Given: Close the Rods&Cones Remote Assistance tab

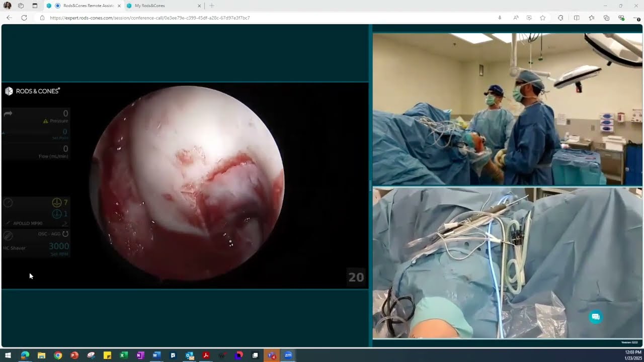Looking at the screenshot, I should pyautogui.click(x=119, y=6).
